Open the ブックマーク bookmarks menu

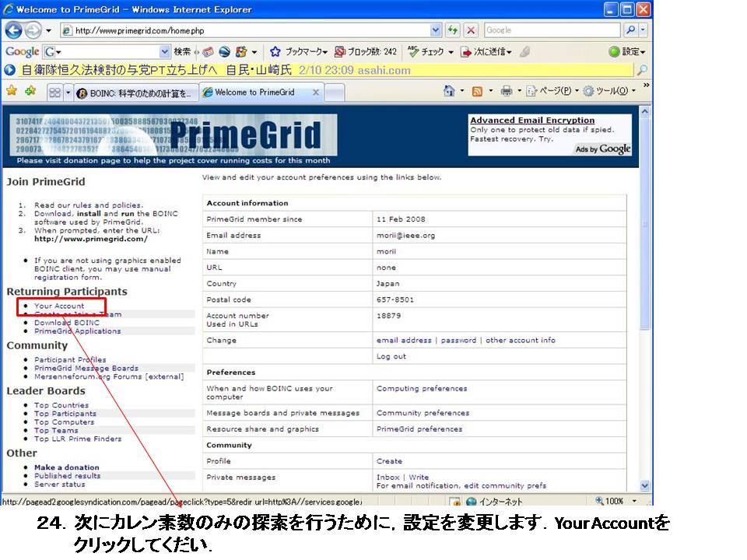[x=299, y=51]
